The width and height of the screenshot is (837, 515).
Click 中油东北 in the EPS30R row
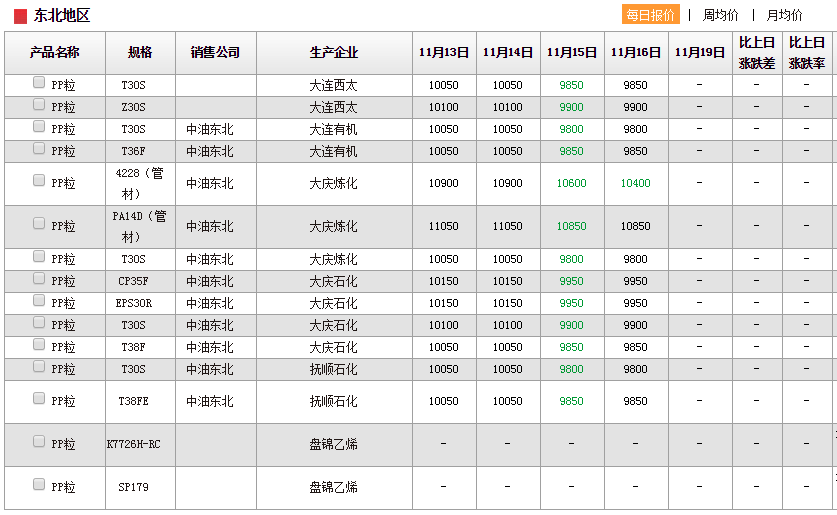(x=210, y=303)
